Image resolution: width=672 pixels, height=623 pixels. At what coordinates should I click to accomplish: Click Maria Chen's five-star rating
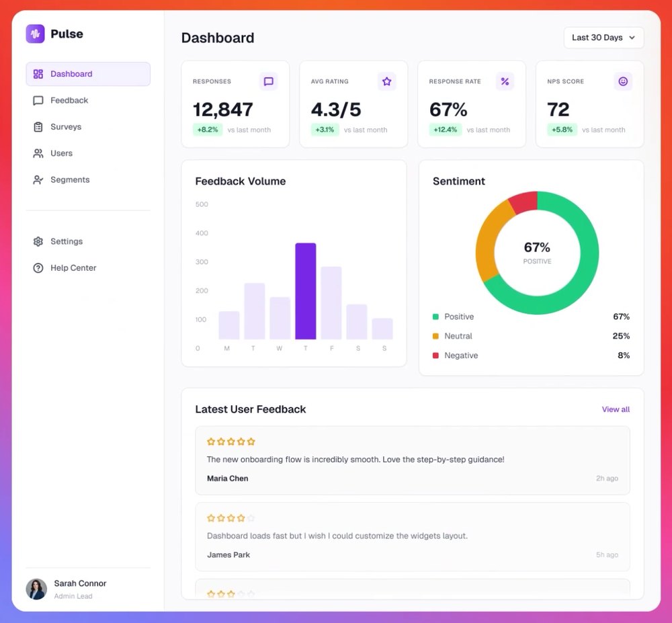pyautogui.click(x=231, y=442)
